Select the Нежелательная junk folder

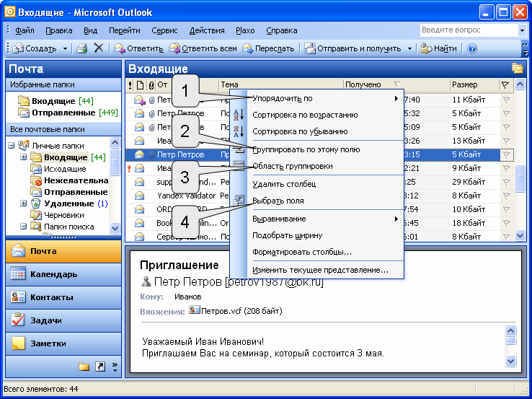pyautogui.click(x=69, y=180)
